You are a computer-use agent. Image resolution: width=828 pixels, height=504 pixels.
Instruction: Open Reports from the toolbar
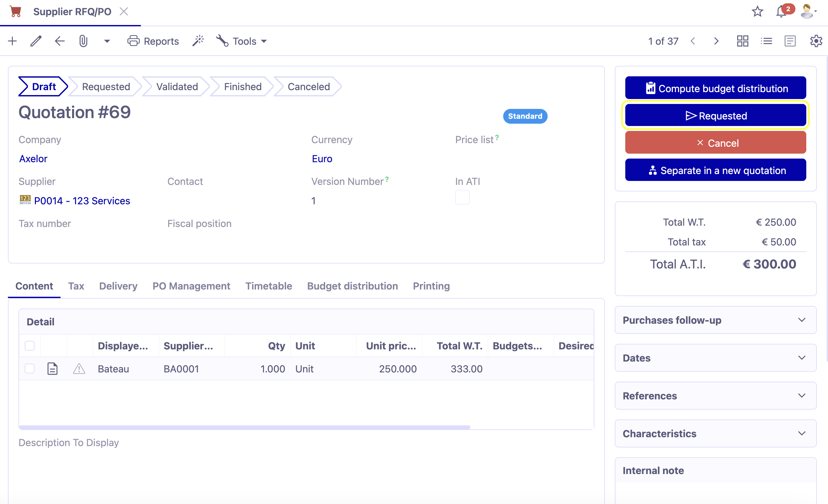[153, 41]
